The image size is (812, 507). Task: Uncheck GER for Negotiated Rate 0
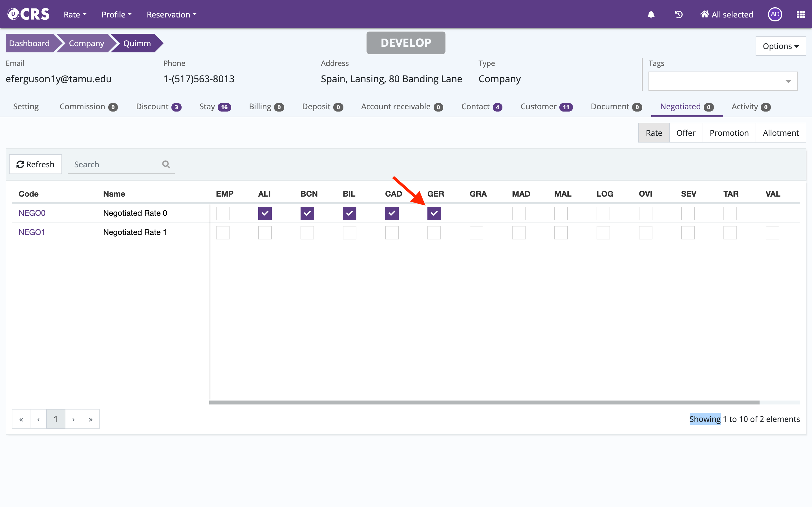(x=434, y=213)
